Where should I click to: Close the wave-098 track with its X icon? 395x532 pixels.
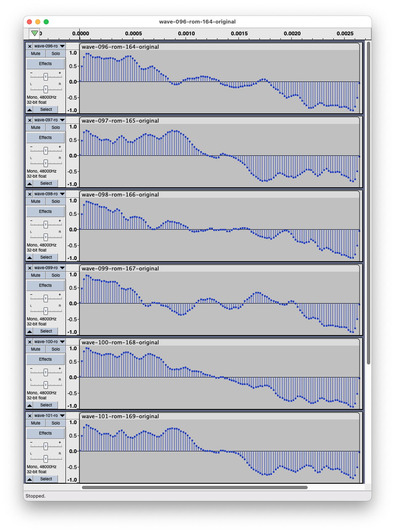coord(30,194)
